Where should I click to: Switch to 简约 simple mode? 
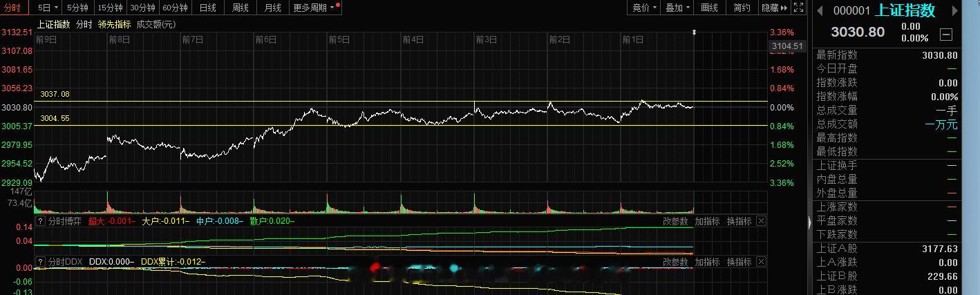(x=742, y=8)
